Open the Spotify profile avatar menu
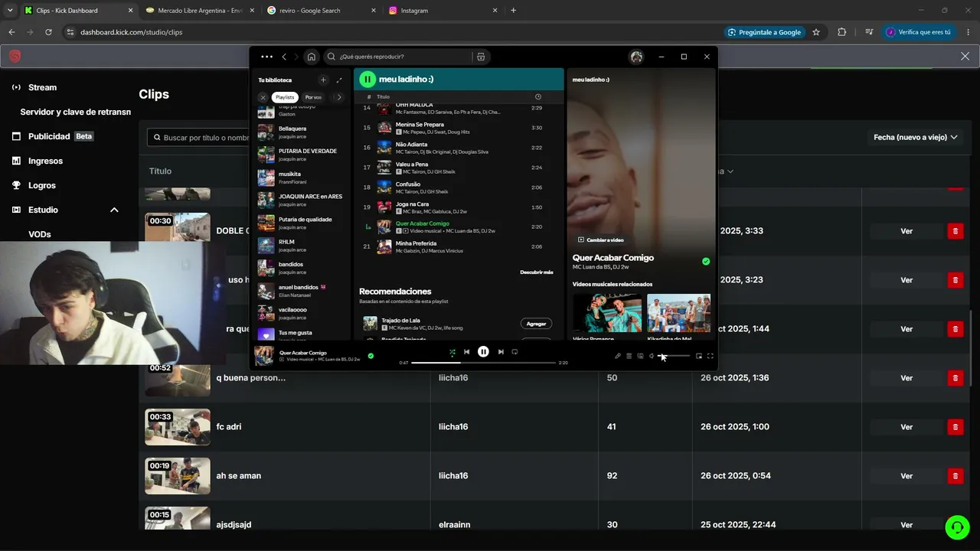The height and width of the screenshot is (551, 980). [x=636, y=57]
